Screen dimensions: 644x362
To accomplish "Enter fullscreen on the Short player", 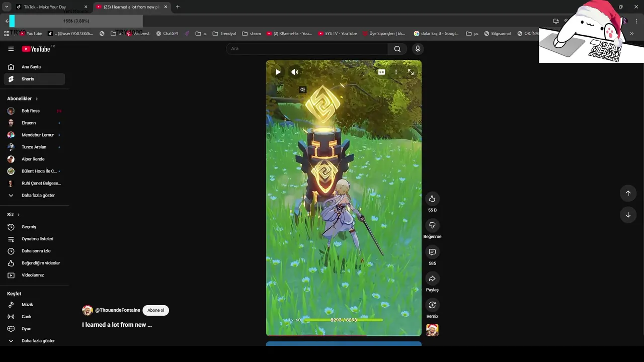I will [411, 72].
